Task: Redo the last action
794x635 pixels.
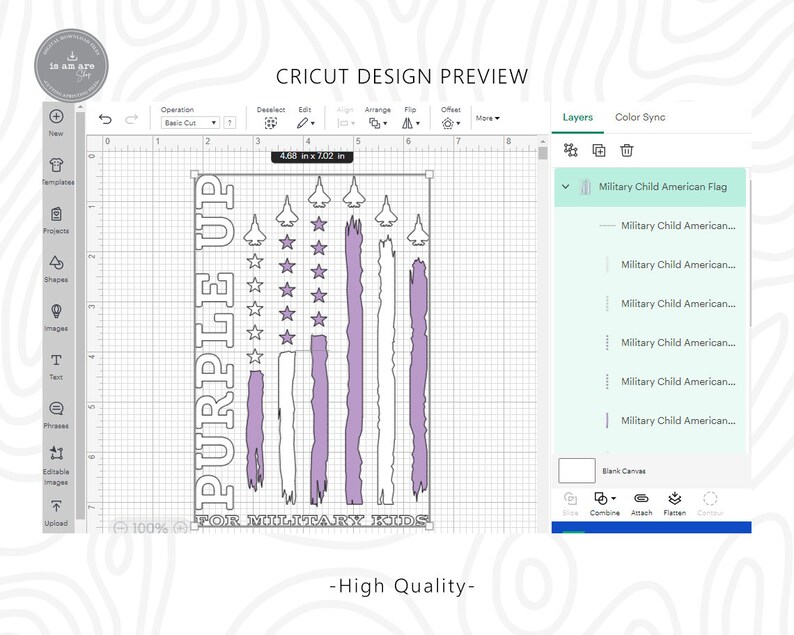Action: pyautogui.click(x=132, y=119)
